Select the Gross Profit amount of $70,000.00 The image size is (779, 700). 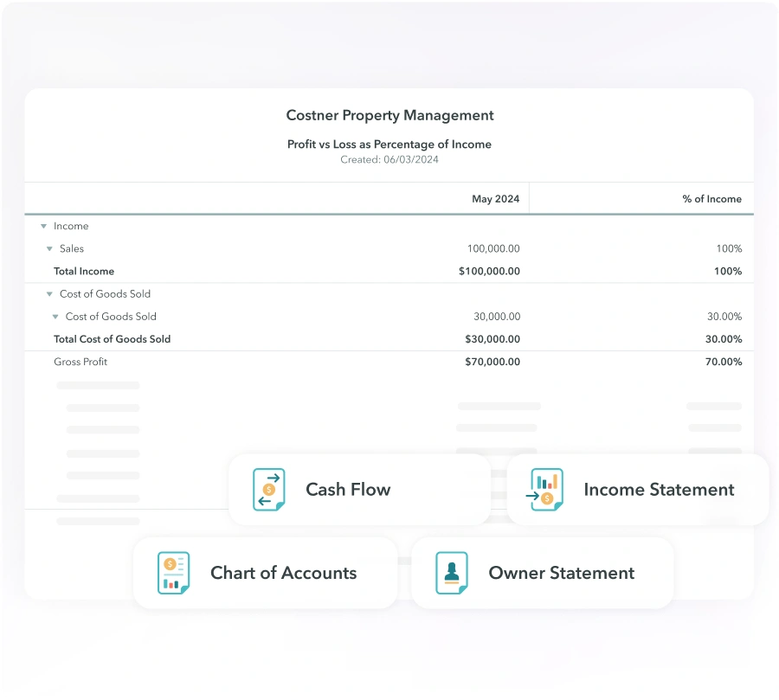pyautogui.click(x=493, y=362)
